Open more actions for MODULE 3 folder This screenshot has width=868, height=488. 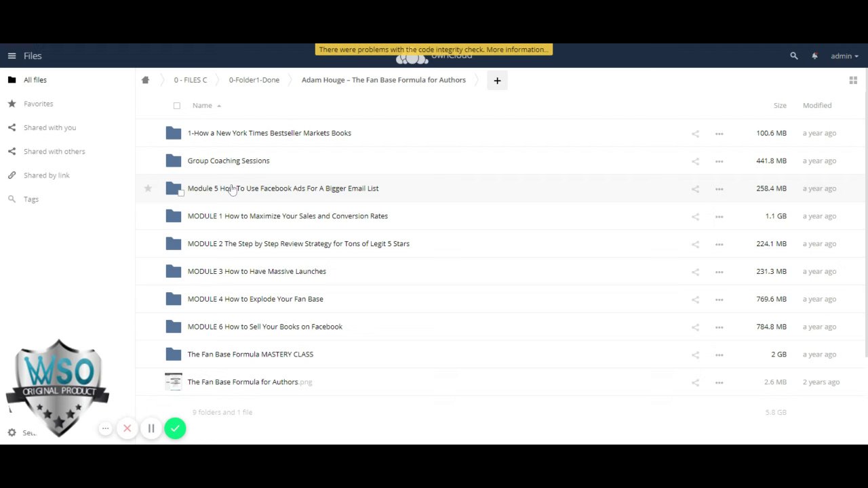point(719,272)
